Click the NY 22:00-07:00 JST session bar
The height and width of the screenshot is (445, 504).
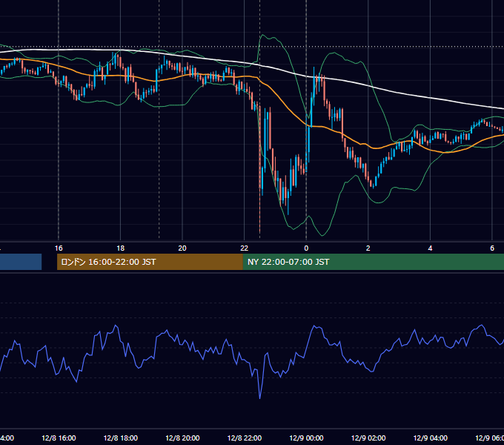coord(373,262)
